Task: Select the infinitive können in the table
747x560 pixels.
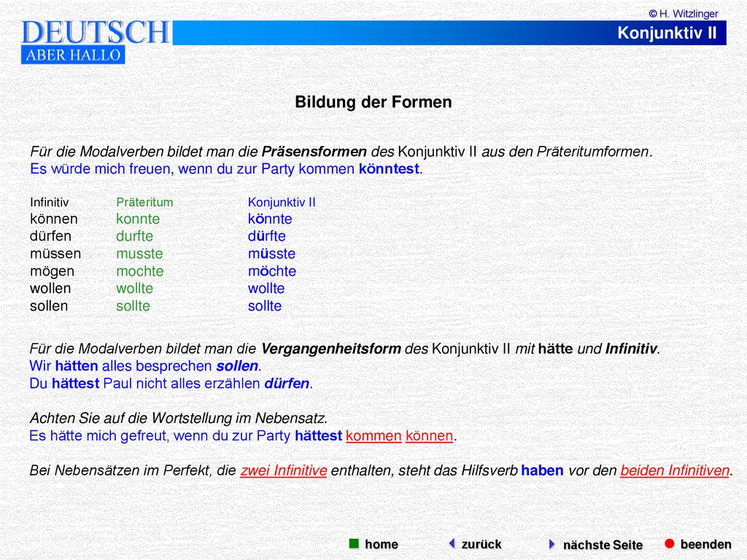Action: [54, 219]
